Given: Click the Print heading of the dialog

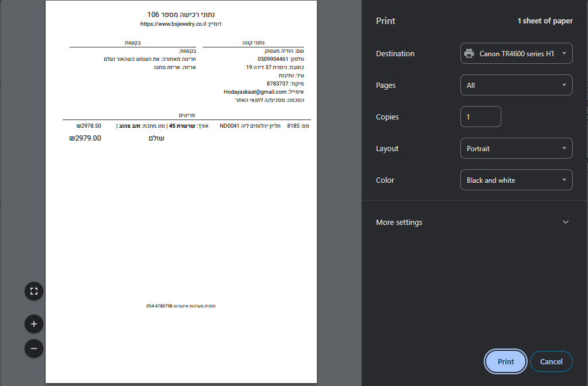Looking at the screenshot, I should [385, 21].
